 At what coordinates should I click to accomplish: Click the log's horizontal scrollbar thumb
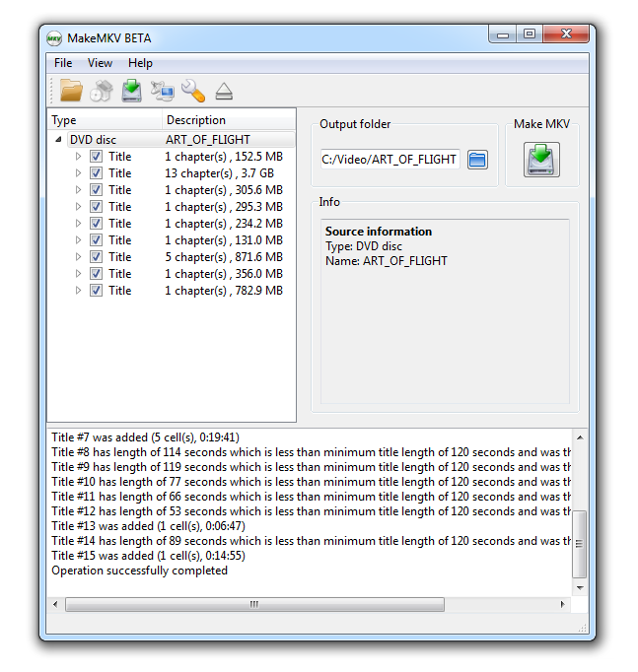tap(254, 604)
